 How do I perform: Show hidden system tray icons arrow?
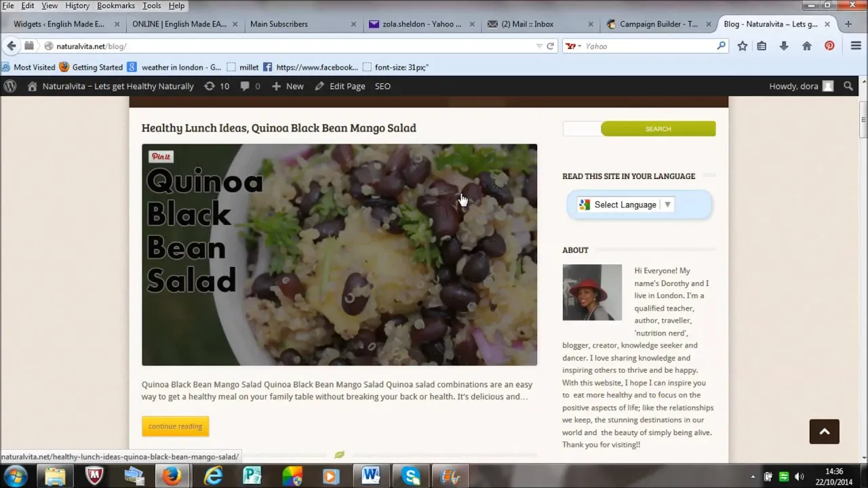753,476
